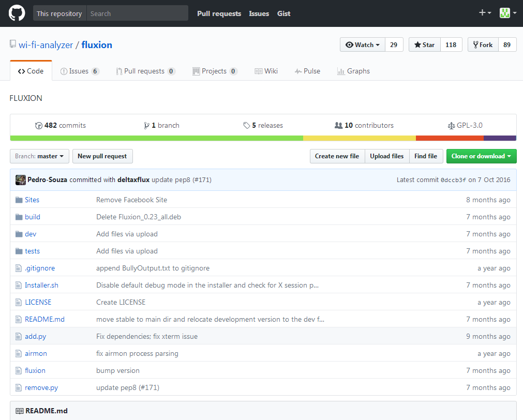Click the GitHub Octocat logo

tap(17, 13)
